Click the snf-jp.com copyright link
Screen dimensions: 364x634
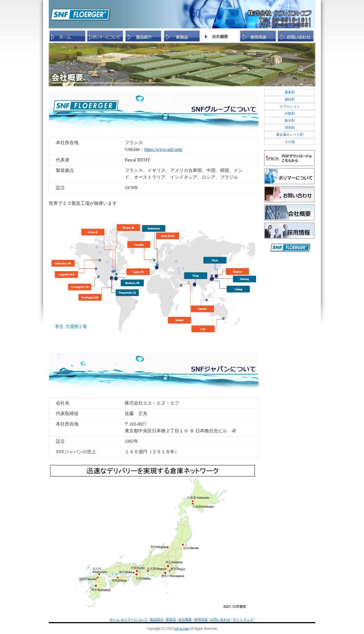pyautogui.click(x=181, y=629)
